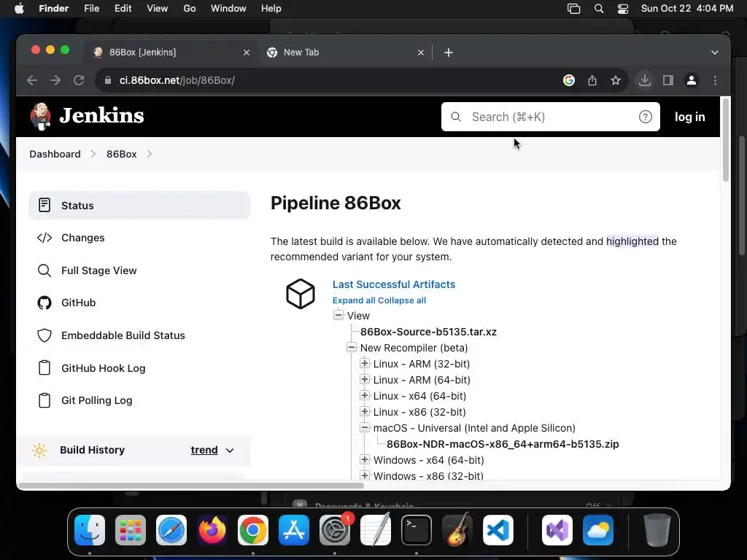Image resolution: width=747 pixels, height=560 pixels.
Task: Open Terminal from the Dock
Action: click(417, 530)
